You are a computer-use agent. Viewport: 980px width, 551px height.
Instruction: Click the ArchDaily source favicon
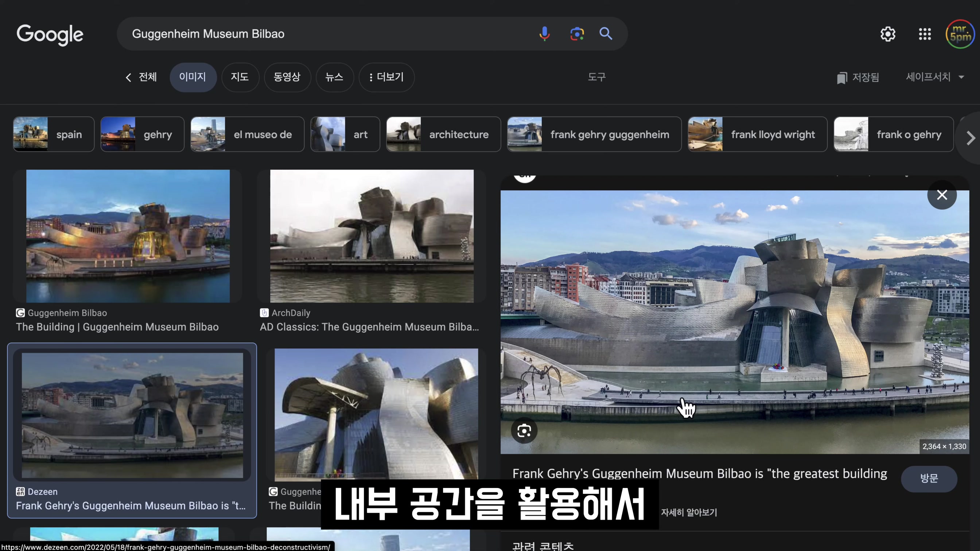(264, 313)
